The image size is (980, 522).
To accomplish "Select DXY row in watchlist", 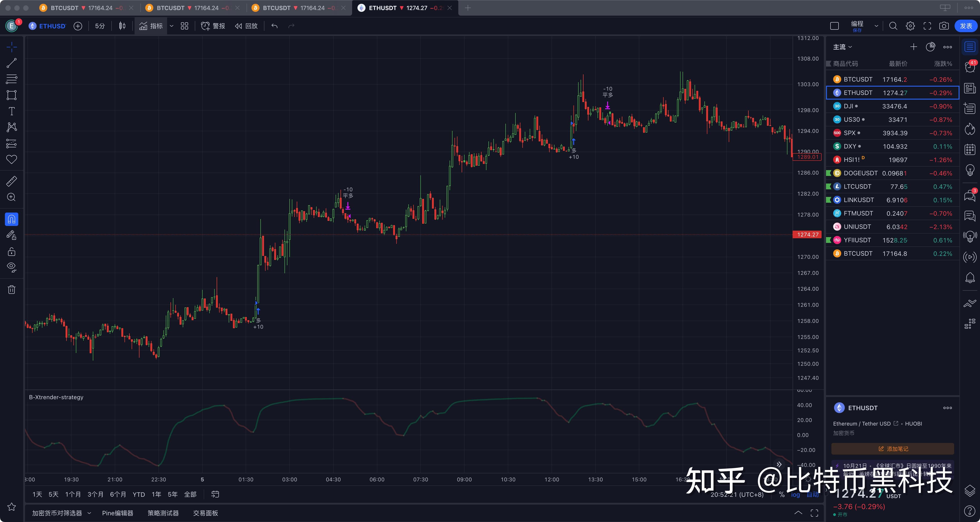I will click(x=893, y=146).
